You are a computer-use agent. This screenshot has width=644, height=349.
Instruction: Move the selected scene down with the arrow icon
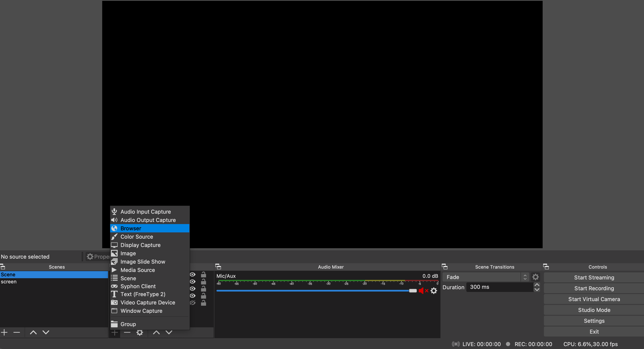(46, 332)
